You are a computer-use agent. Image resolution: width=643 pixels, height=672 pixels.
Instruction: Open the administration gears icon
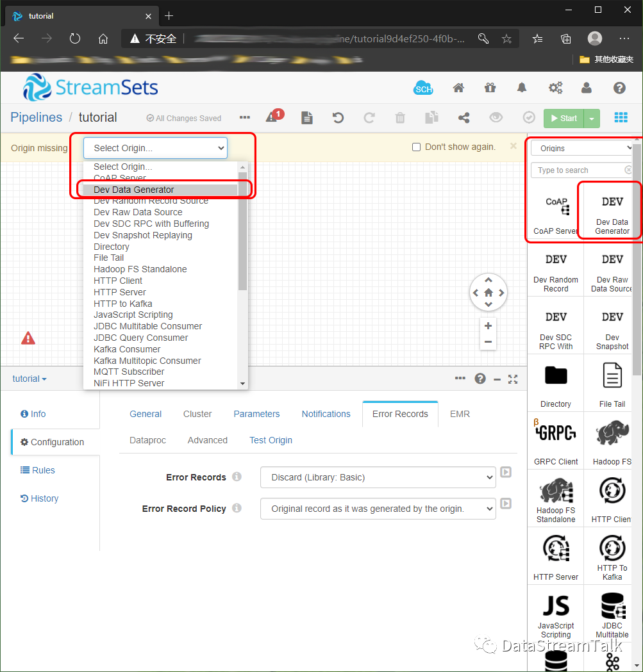tap(556, 88)
